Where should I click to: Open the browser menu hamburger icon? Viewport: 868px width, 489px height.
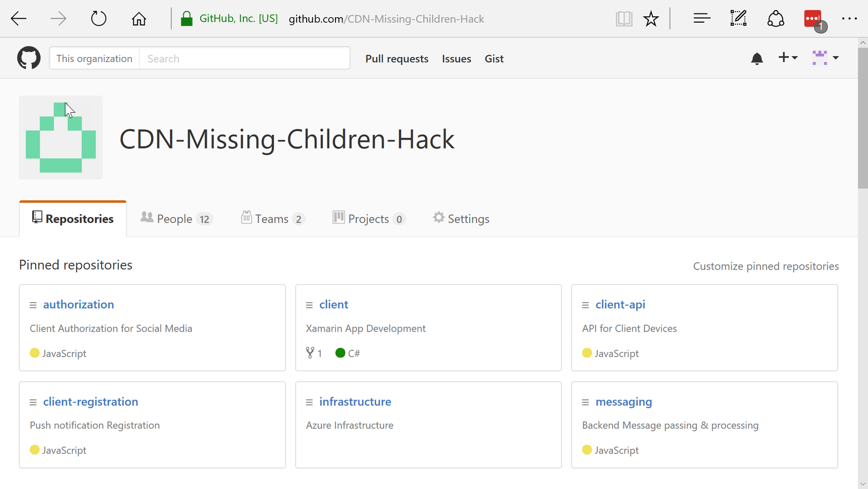tap(702, 19)
